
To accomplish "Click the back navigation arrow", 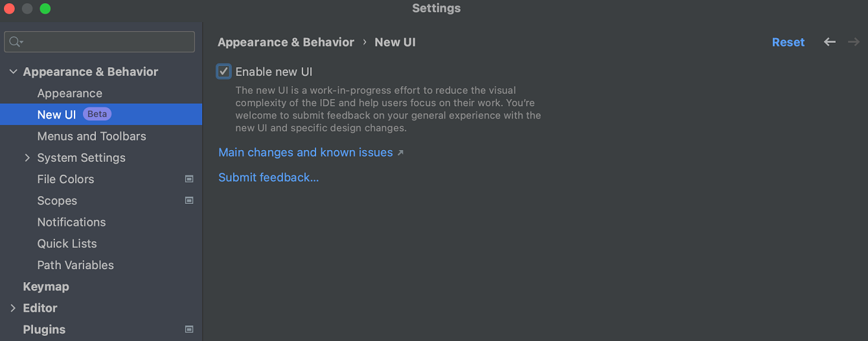I will coord(830,42).
